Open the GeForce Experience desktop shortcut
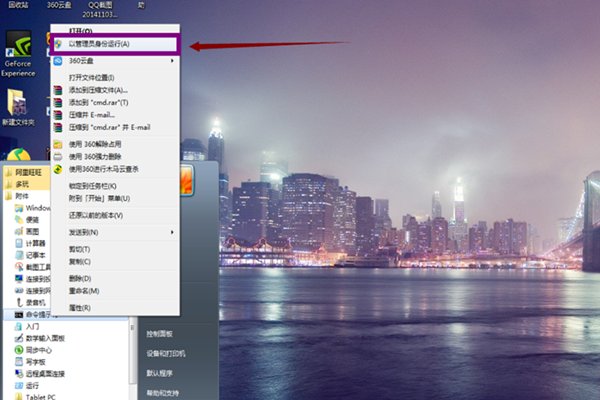 pos(18,54)
